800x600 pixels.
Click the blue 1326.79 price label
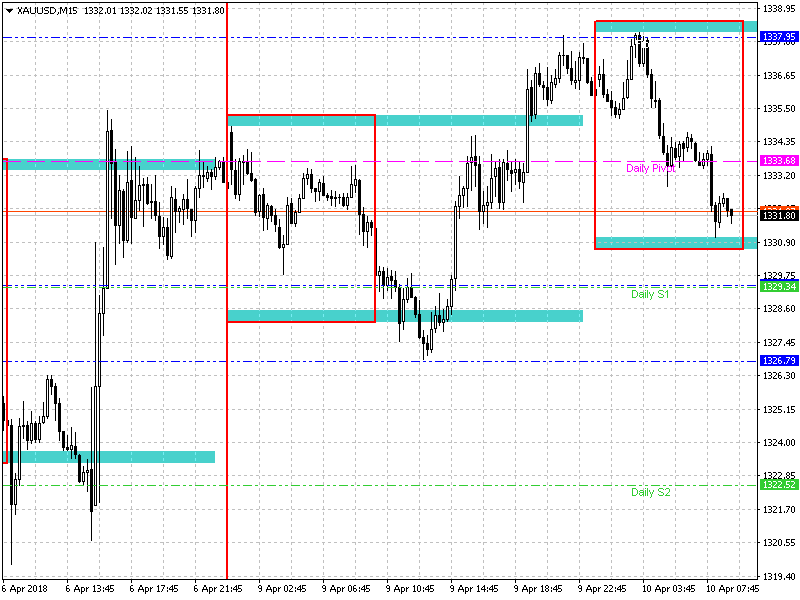click(778, 361)
